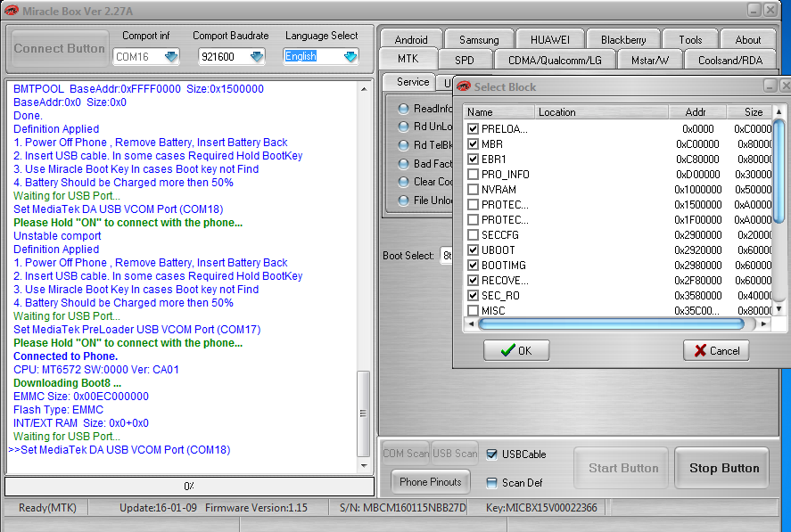This screenshot has width=791, height=532.
Task: Select the Clear Code radio option
Action: pyautogui.click(x=403, y=182)
